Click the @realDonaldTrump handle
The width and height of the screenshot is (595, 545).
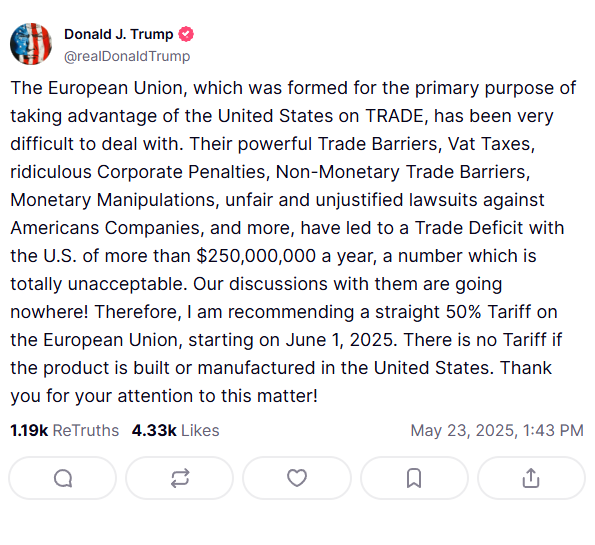[x=127, y=56]
